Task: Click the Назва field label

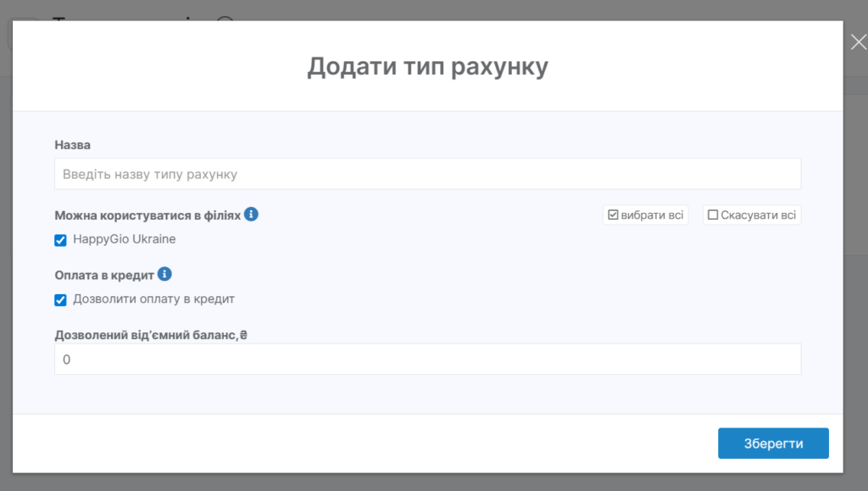Action: [x=72, y=145]
